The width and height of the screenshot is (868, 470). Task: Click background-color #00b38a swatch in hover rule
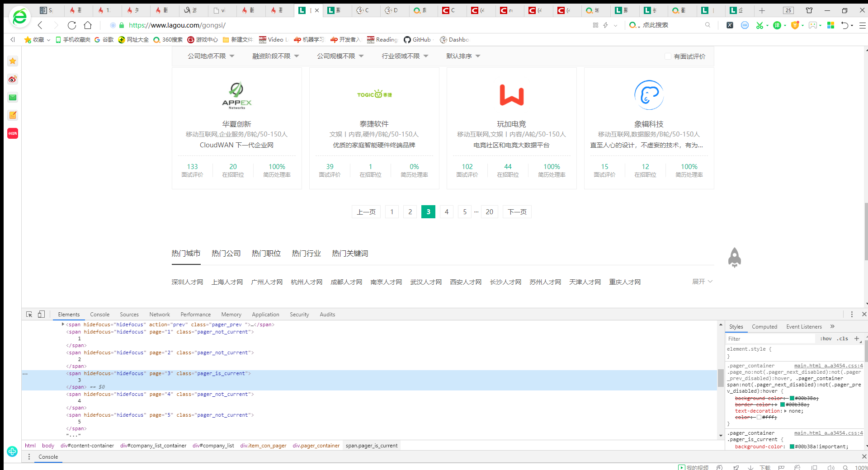click(792, 398)
